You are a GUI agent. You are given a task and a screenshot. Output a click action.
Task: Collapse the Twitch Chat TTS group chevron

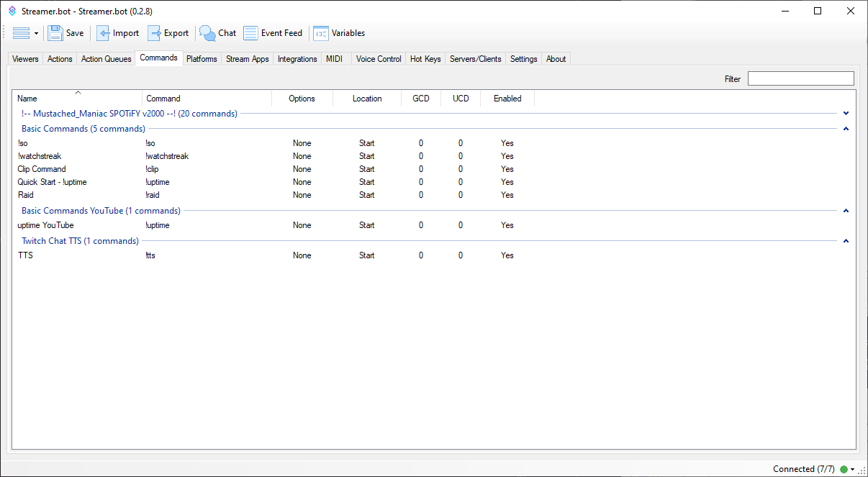(846, 241)
